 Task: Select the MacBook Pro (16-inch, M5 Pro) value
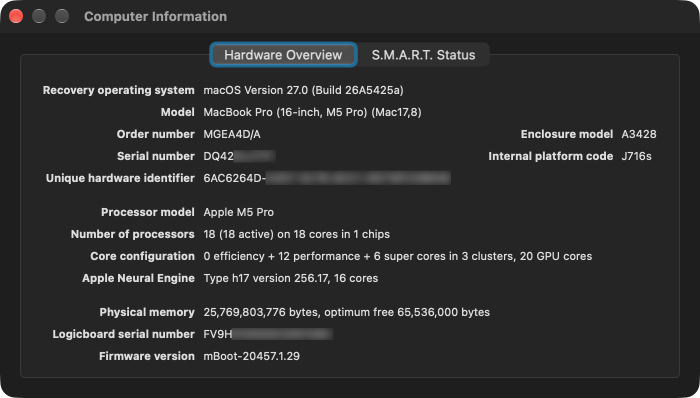(x=312, y=112)
